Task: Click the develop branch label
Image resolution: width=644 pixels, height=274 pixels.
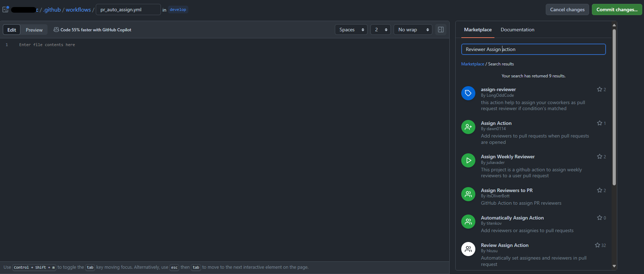Action: [178, 9]
